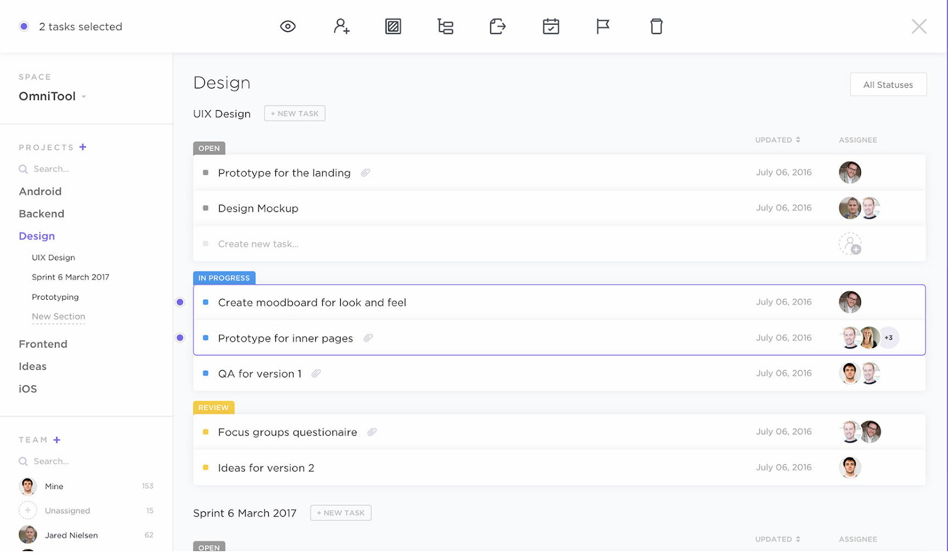Click the move tasks icon in toolbar

click(x=498, y=26)
